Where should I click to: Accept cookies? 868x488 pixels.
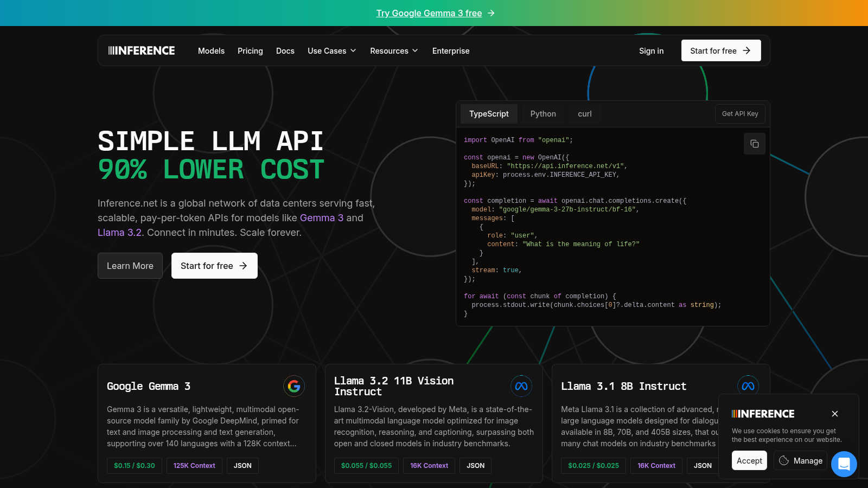pos(749,460)
